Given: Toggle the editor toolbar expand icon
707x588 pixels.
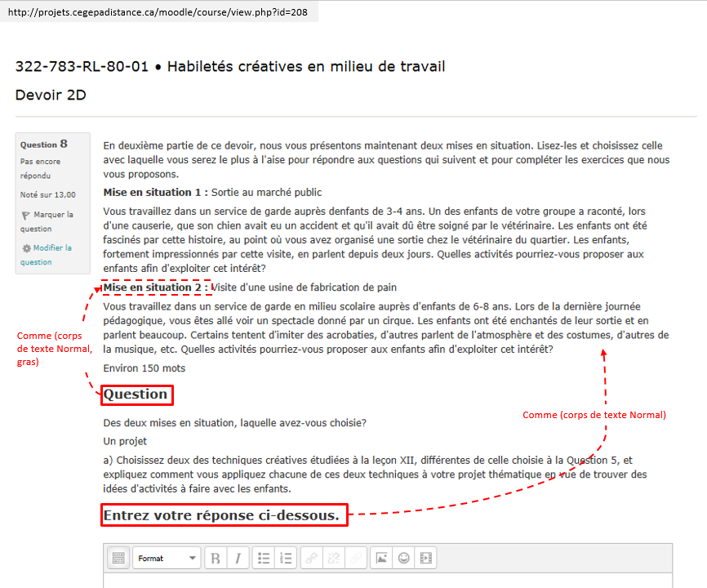Looking at the screenshot, I should 118,559.
